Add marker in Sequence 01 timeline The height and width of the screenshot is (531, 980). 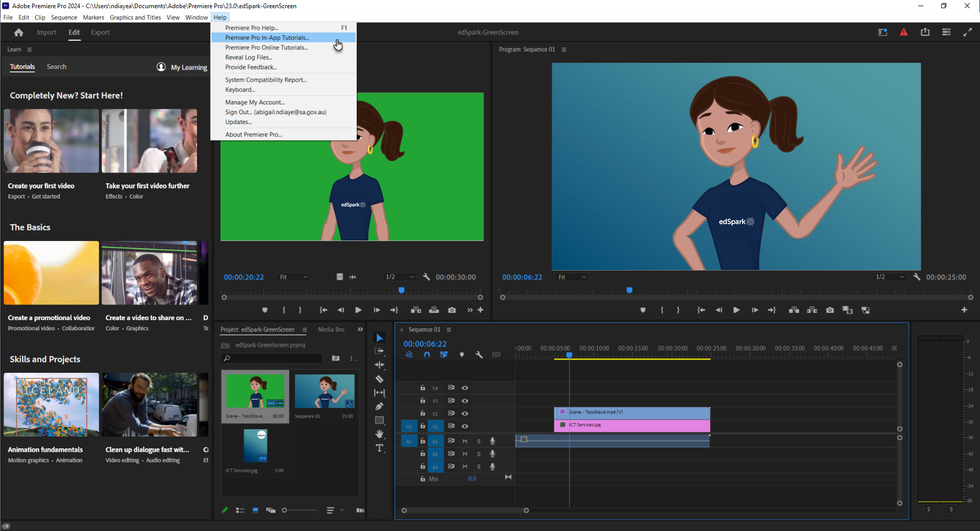click(462, 354)
